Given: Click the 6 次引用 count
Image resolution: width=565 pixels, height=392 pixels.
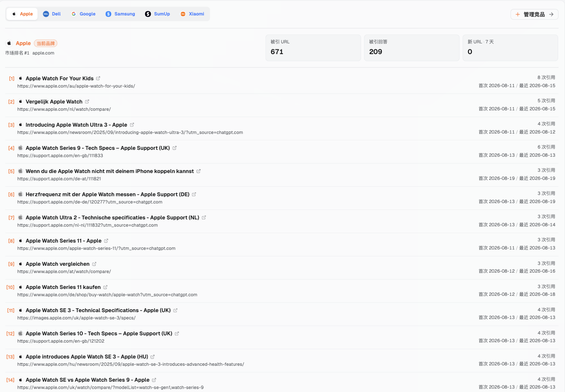Looking at the screenshot, I should point(546,147).
